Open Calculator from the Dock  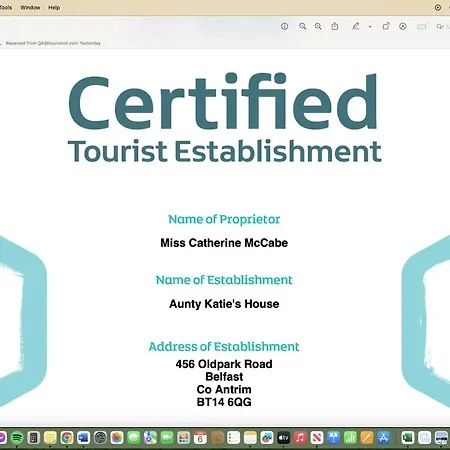[x=34, y=437]
